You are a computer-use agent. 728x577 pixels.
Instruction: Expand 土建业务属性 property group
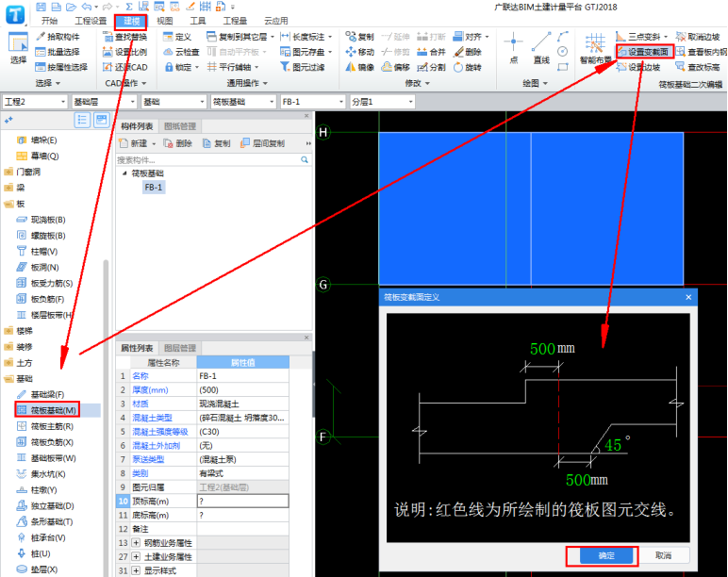pos(136,556)
